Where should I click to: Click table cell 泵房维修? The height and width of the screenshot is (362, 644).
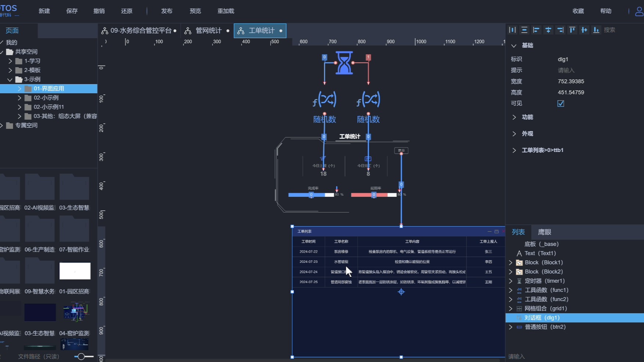341,252
